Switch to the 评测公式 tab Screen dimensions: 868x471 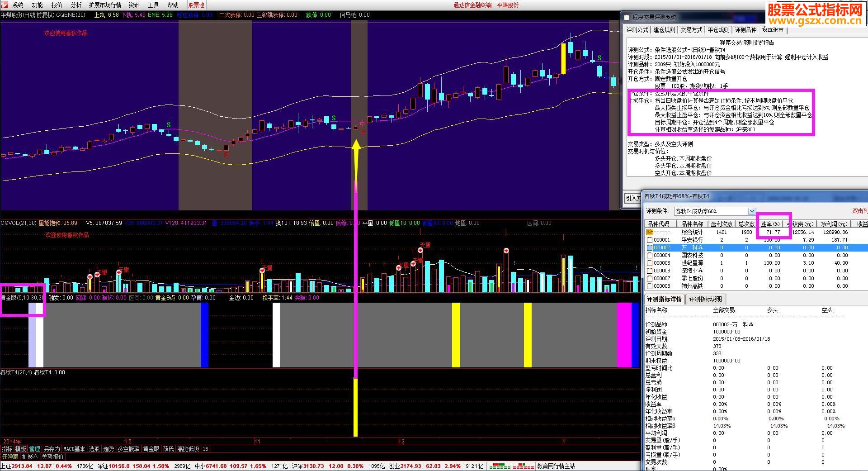pos(637,30)
